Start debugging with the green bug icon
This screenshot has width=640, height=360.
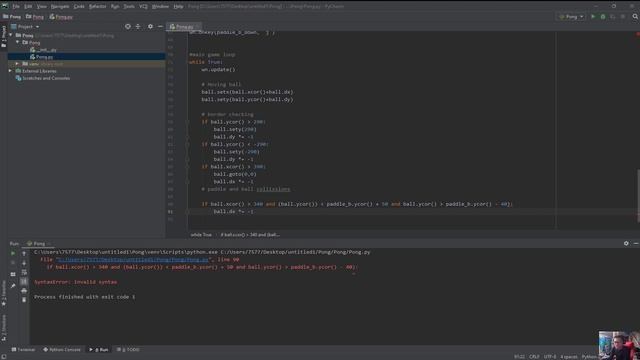coord(603,17)
